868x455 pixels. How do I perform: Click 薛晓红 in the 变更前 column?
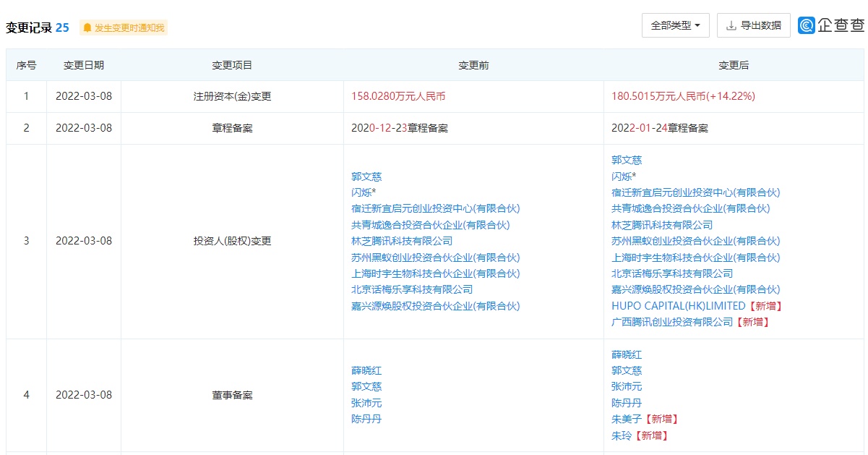click(x=366, y=370)
